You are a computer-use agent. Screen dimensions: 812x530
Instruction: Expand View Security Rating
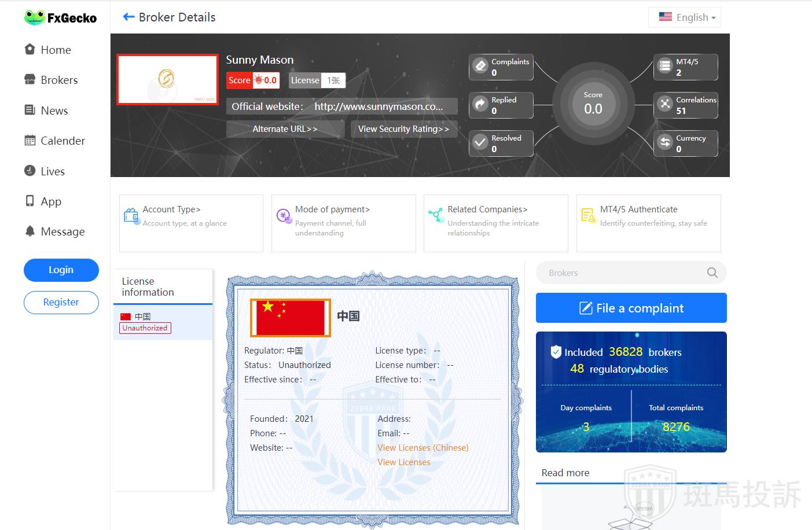(x=403, y=129)
